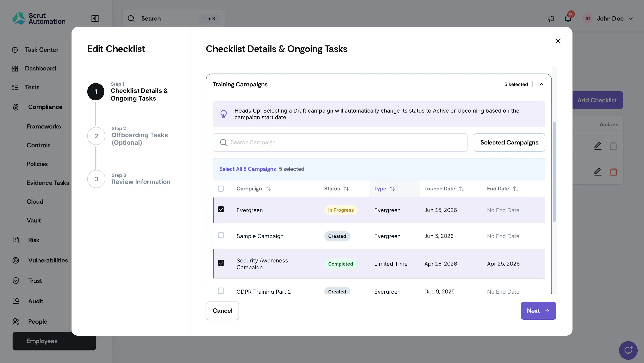
Task: Click the Risk document icon
Action: click(x=16, y=240)
